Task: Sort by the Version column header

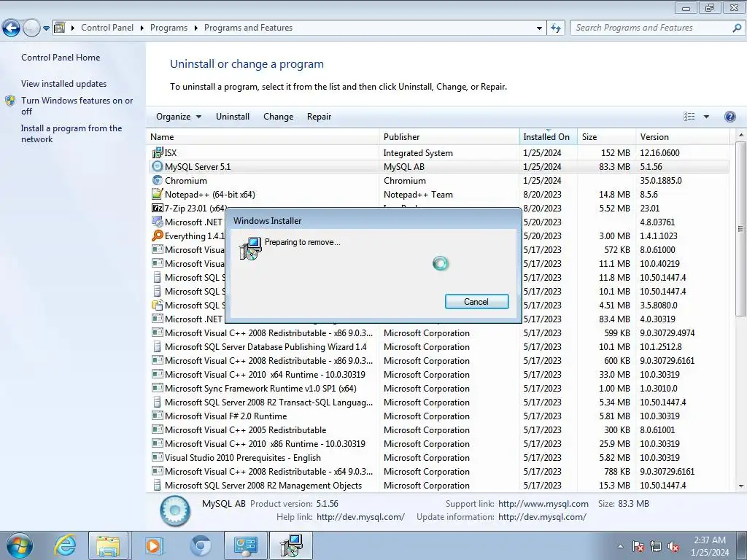Action: (682, 136)
